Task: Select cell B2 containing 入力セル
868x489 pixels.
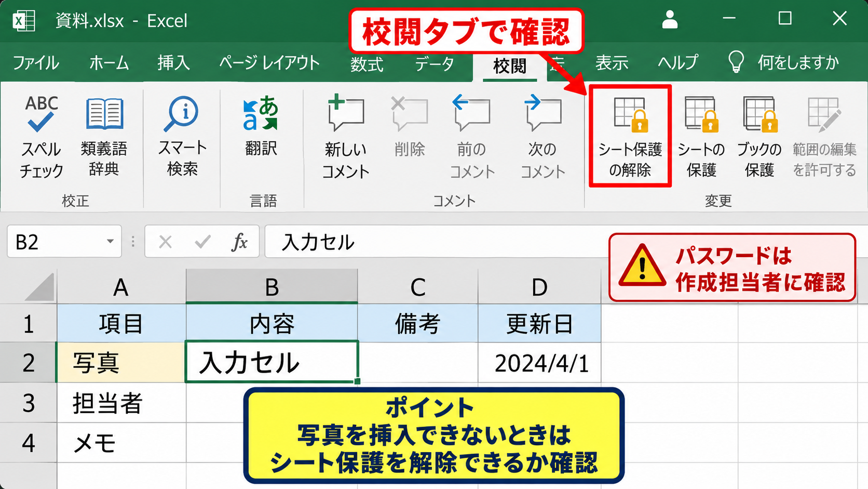Action: click(x=272, y=362)
